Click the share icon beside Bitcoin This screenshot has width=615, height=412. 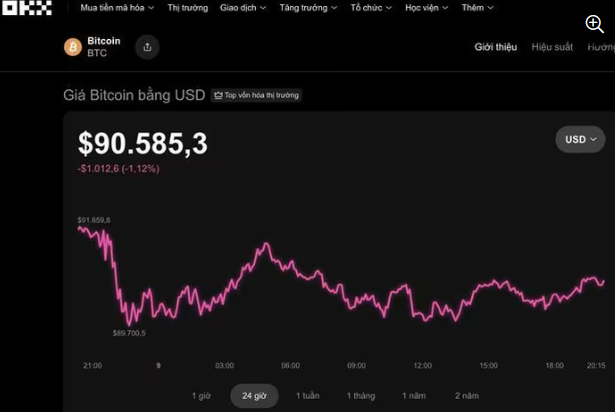[x=147, y=47]
